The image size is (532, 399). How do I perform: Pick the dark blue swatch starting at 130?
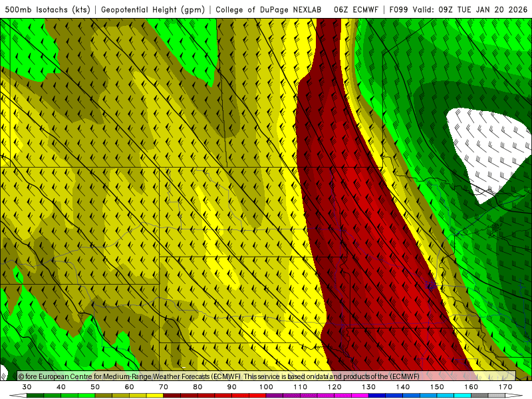point(377,396)
